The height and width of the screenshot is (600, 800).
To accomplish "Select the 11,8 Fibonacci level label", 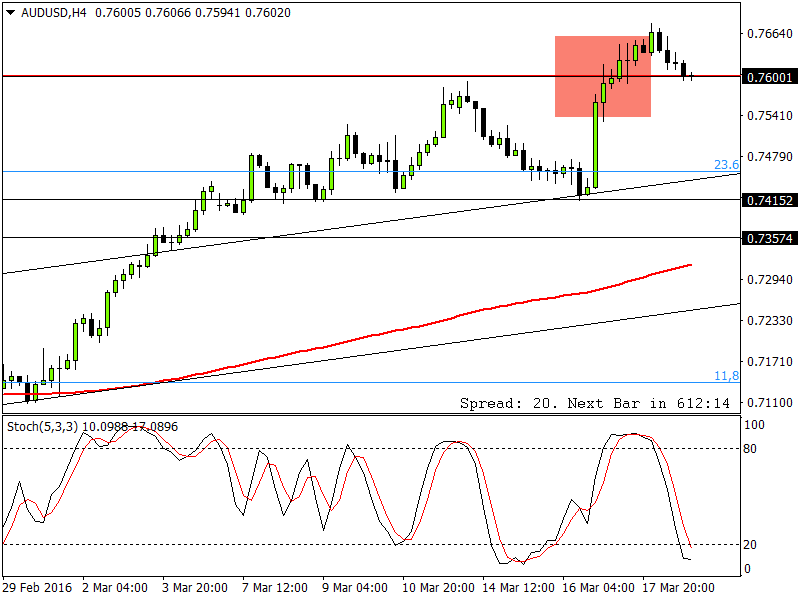I will pos(726,376).
